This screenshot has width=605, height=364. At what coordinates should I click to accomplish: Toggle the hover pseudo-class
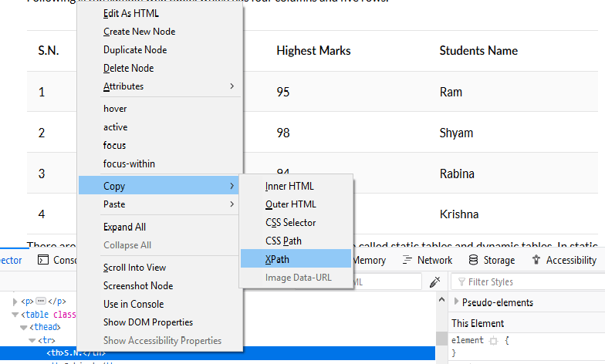[114, 109]
